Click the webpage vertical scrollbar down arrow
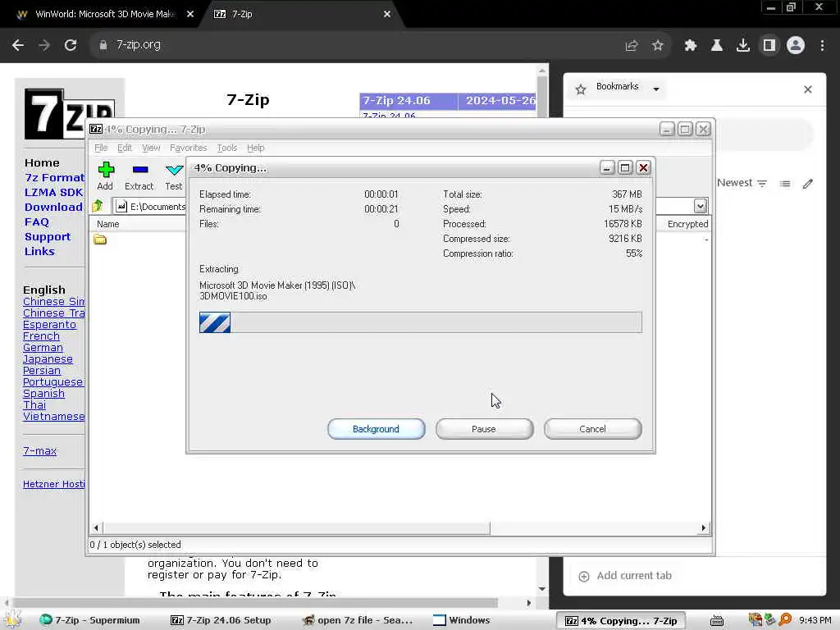The image size is (840, 630). (x=542, y=589)
